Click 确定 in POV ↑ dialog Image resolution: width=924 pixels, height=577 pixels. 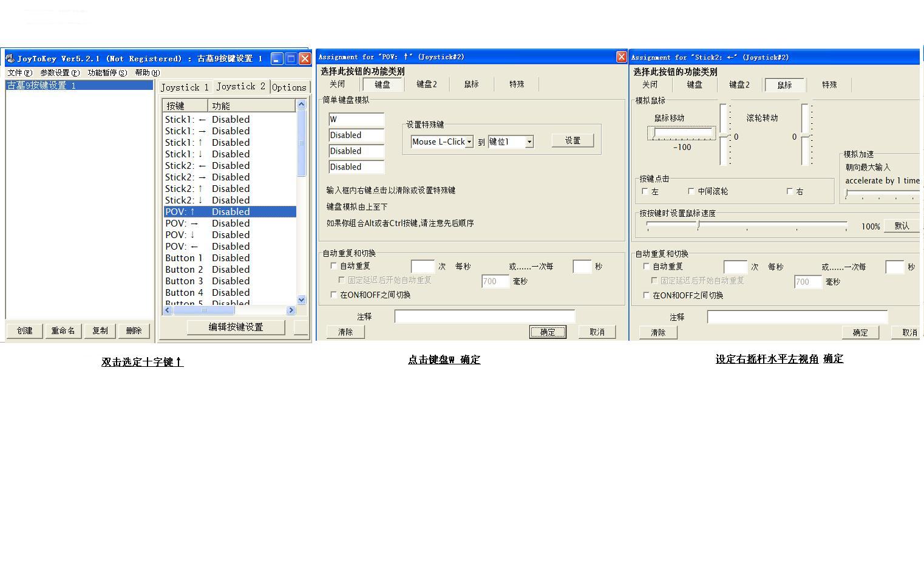click(548, 332)
